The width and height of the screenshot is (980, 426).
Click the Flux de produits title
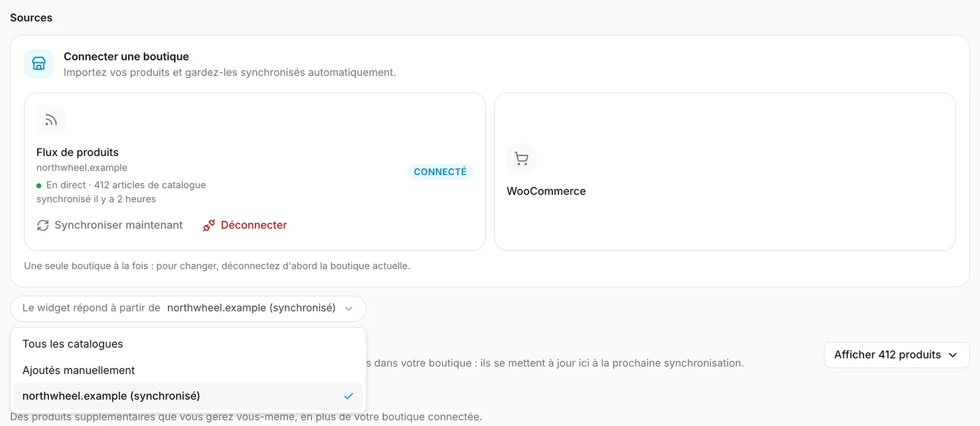(77, 152)
